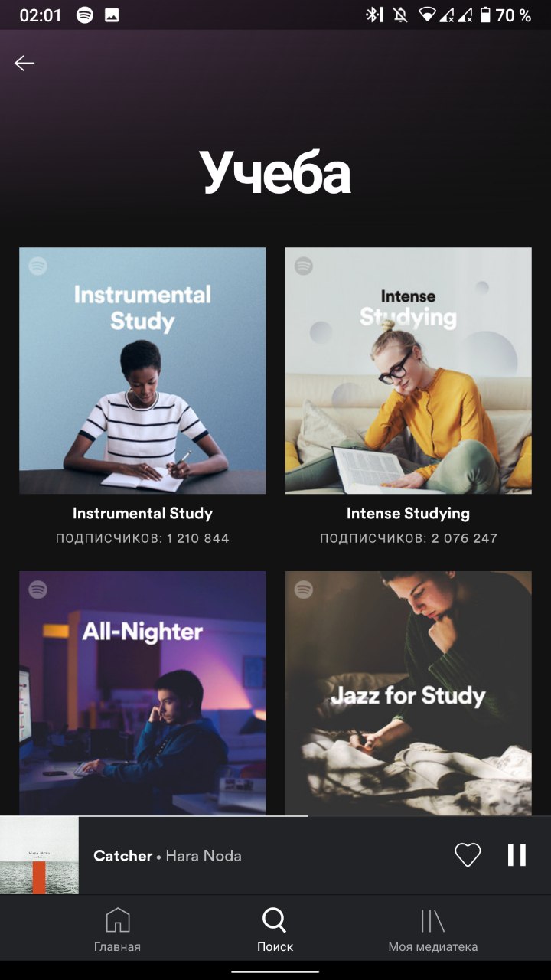Tap the Spotify icon in status bar
The height and width of the screenshot is (980, 551).
(x=85, y=15)
